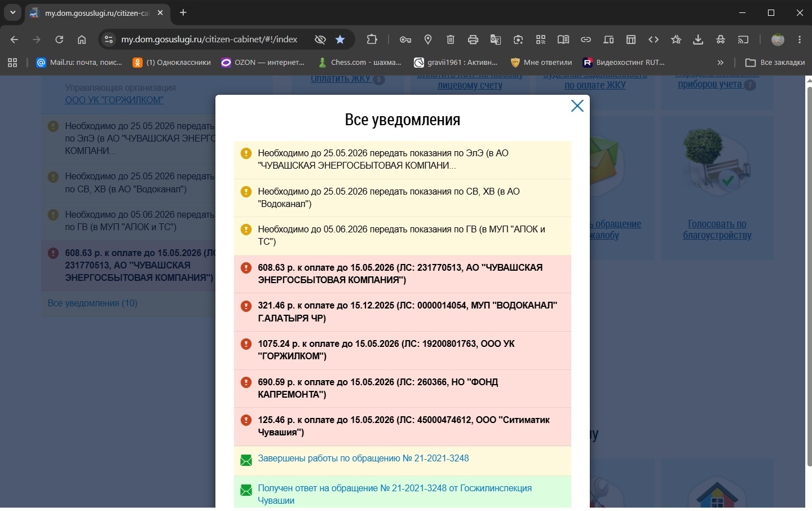Viewport: 812px width, 511px height.
Task: Select the 125.46 р. Ситиматик Чувашия notice
Action: 403,426
